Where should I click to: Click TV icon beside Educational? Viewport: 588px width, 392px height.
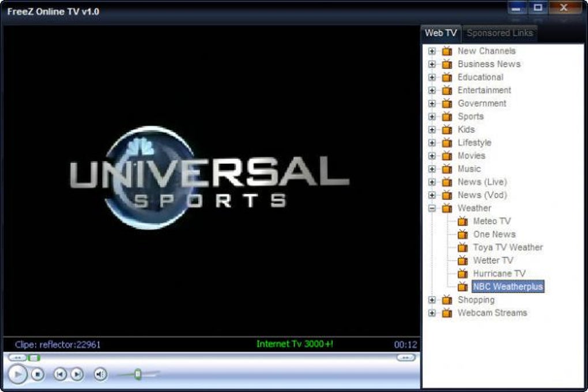(x=447, y=77)
